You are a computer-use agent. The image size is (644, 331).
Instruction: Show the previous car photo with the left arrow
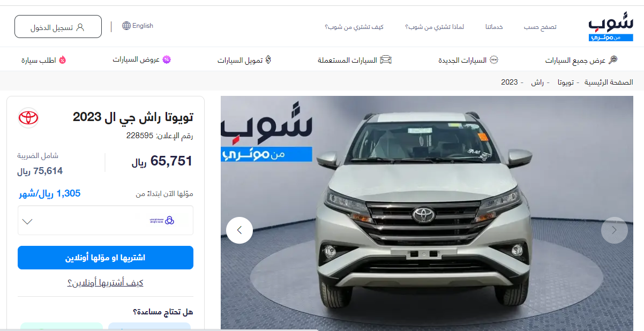click(x=239, y=230)
